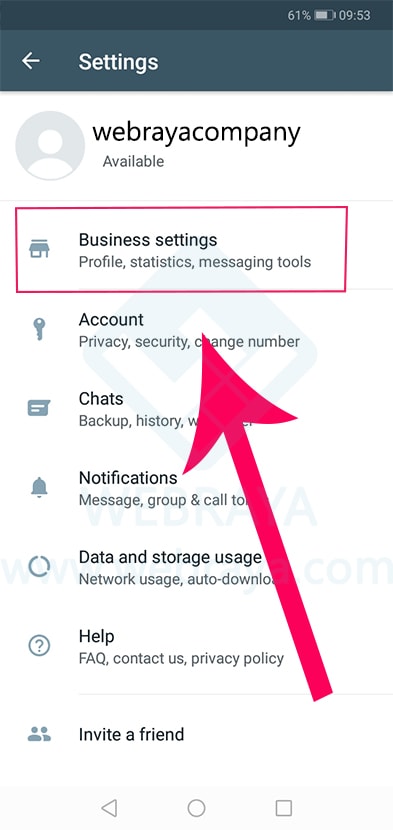The image size is (393, 830).
Task: Tap the Android recent apps square
Action: coord(284,808)
